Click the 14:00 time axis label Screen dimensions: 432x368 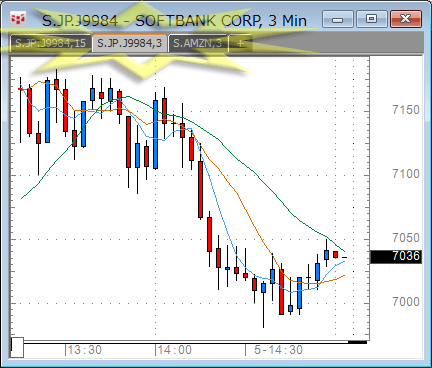point(175,350)
